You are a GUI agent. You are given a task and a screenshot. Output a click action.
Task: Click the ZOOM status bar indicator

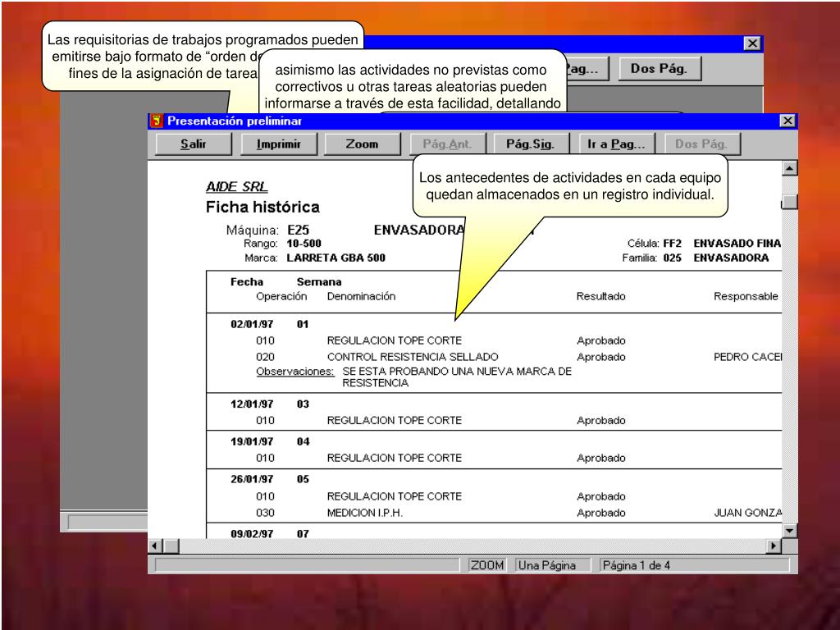[486, 565]
